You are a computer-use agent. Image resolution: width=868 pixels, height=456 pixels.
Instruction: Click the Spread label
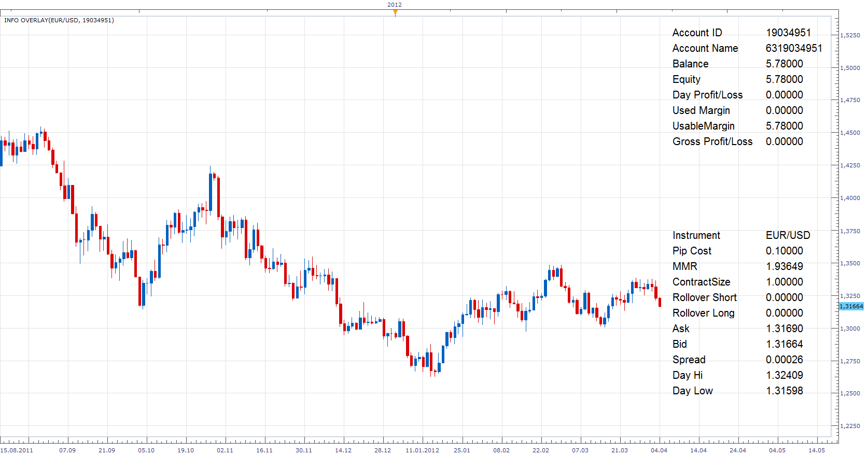(689, 360)
